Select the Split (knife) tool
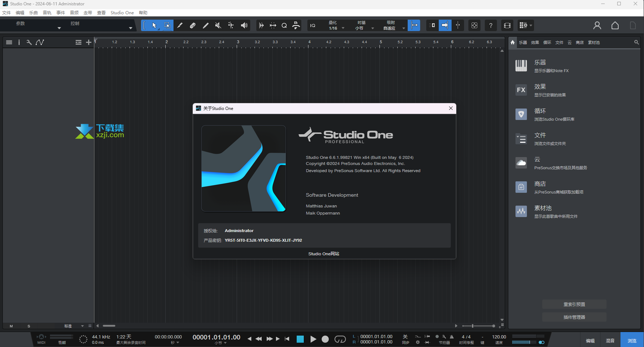Image resolution: width=644 pixels, height=347 pixels. [x=180, y=25]
